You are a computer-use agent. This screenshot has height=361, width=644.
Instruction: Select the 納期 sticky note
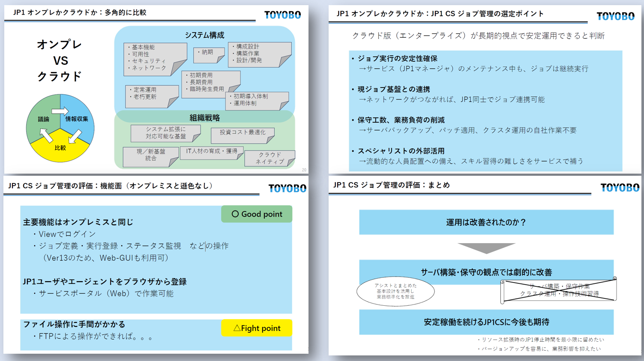click(x=209, y=54)
